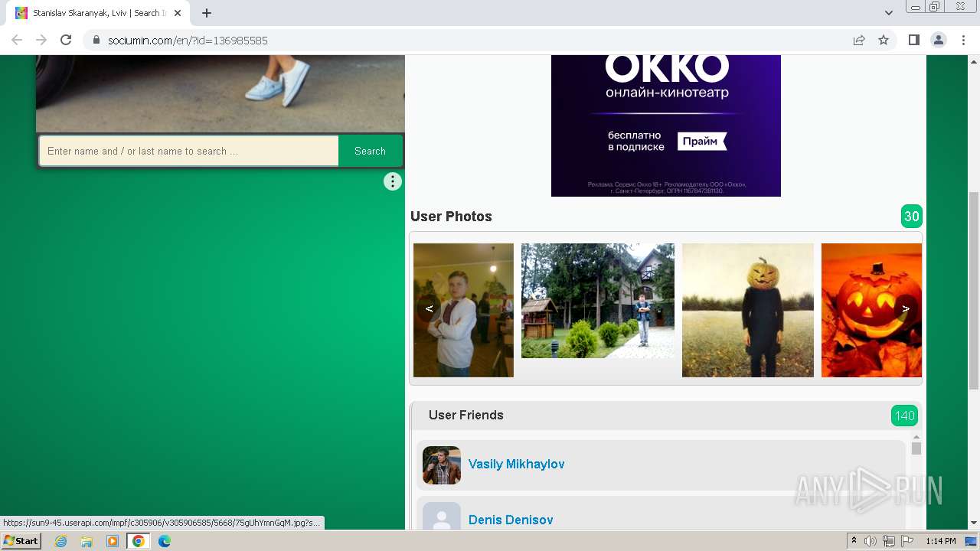The height and width of the screenshot is (551, 980).
Task: Click friends list scroll up arrow
Action: coord(916,437)
